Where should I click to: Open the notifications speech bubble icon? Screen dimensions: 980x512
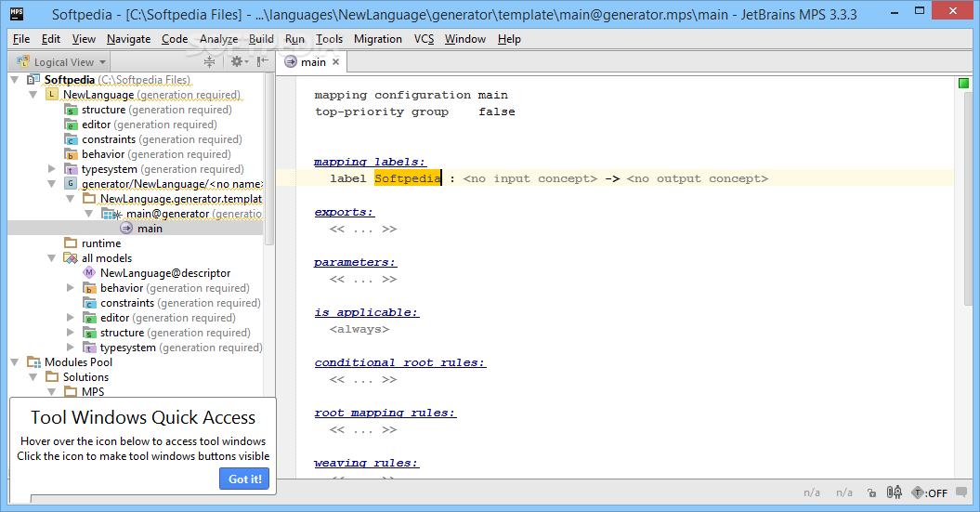[x=961, y=492]
